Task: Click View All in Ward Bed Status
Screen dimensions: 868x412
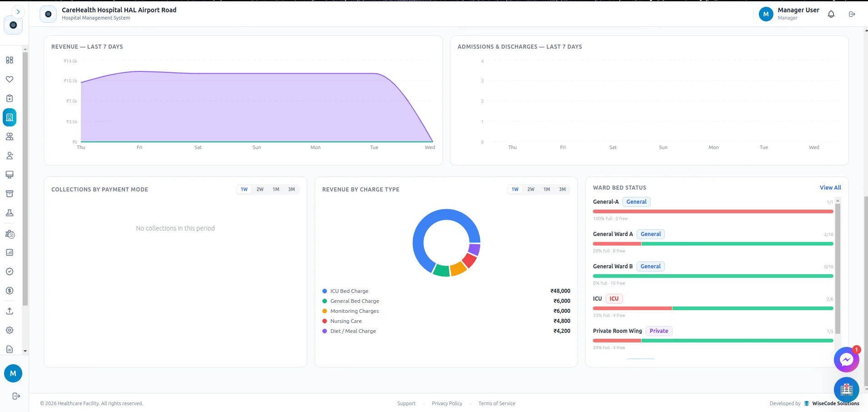Action: click(830, 188)
